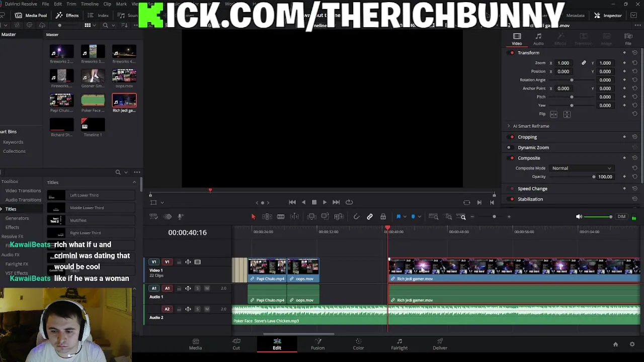The image size is (644, 362).
Task: Click the play forward button
Action: click(325, 202)
